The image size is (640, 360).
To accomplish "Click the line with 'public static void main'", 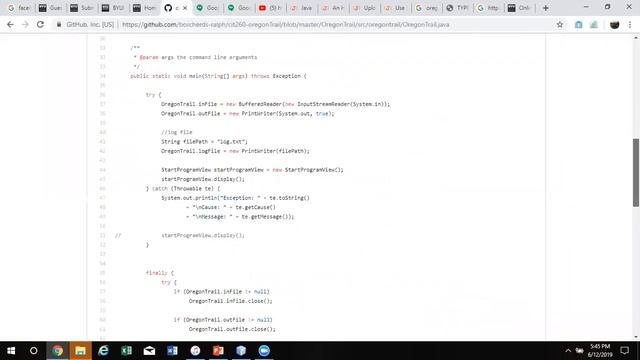I will coord(218,76).
